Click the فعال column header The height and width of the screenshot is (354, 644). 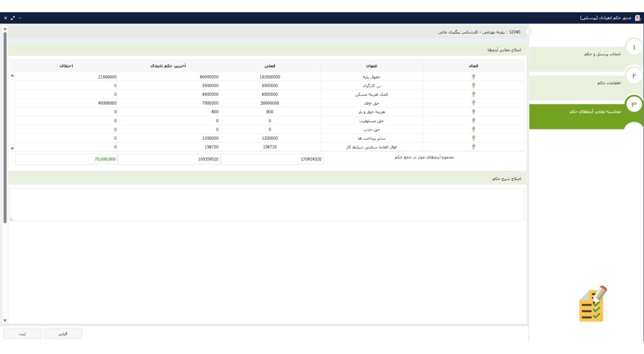point(473,66)
